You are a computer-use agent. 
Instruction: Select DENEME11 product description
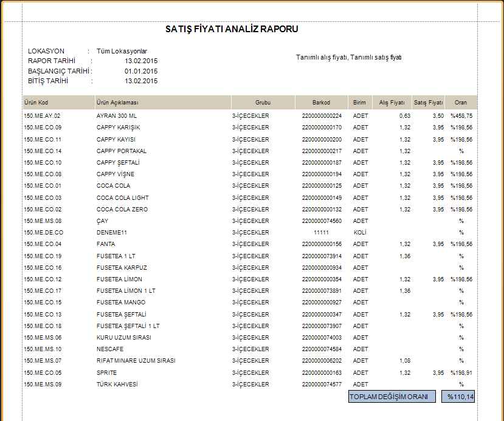click(x=111, y=233)
